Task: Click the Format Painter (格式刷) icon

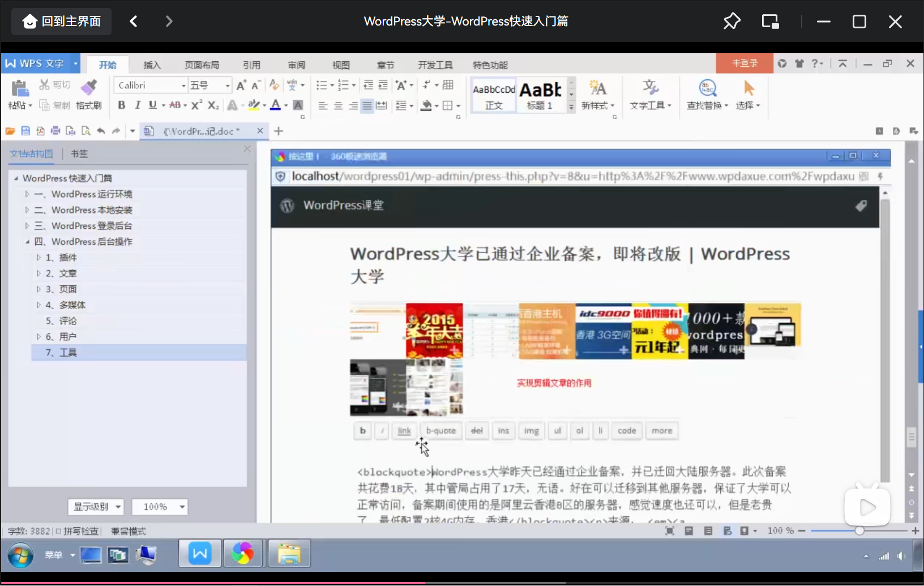Action: coord(88,88)
